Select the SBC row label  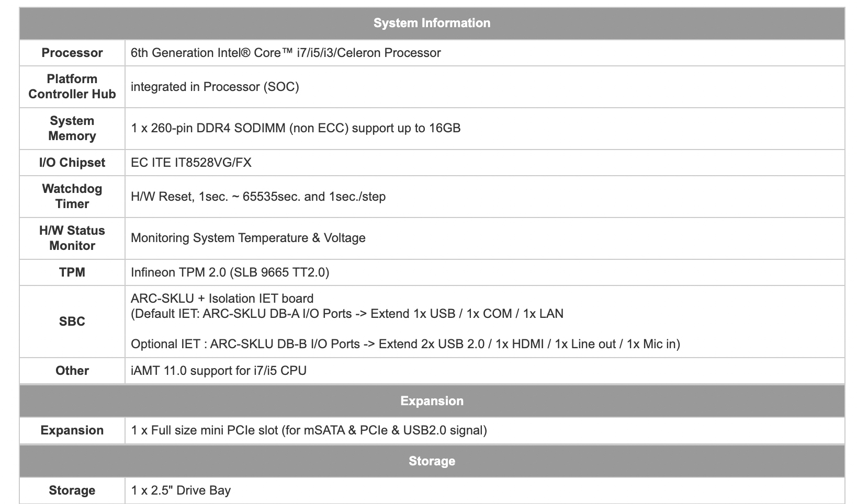[72, 321]
